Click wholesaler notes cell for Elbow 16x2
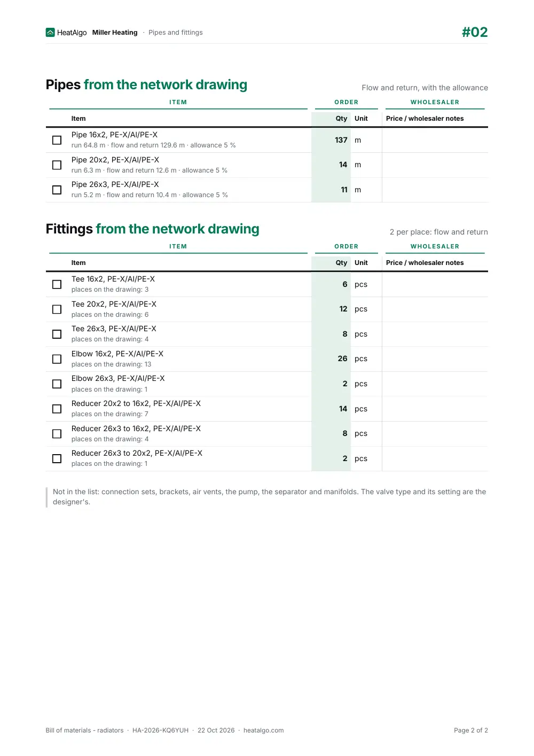The height and width of the screenshot is (756, 534). click(x=435, y=359)
